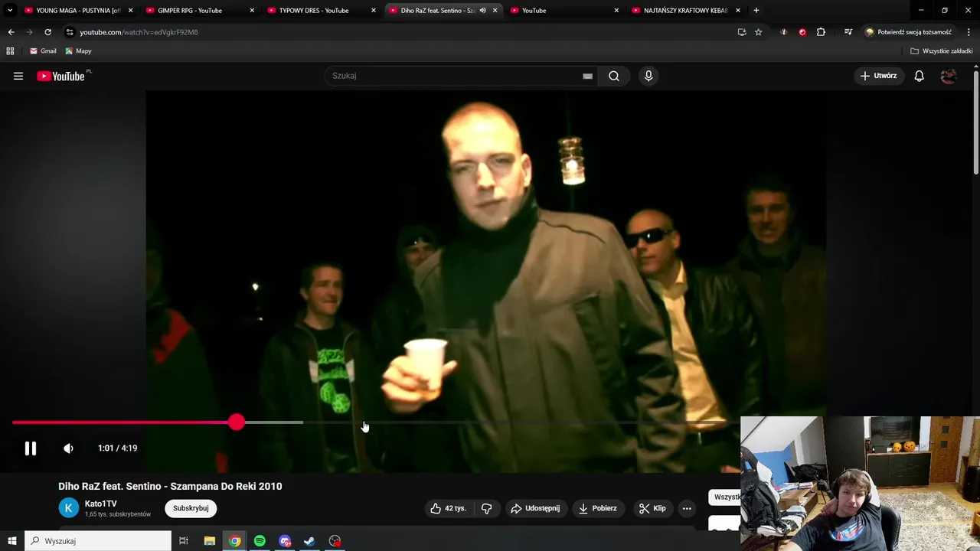Click the magnifier search button
The image size is (980, 551).
(614, 76)
